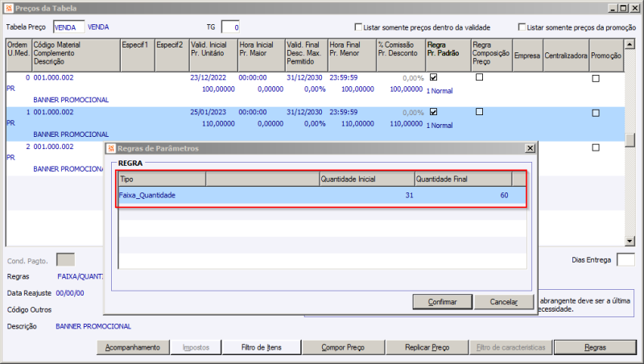Click the Tabela Preço input field

pos(68,27)
